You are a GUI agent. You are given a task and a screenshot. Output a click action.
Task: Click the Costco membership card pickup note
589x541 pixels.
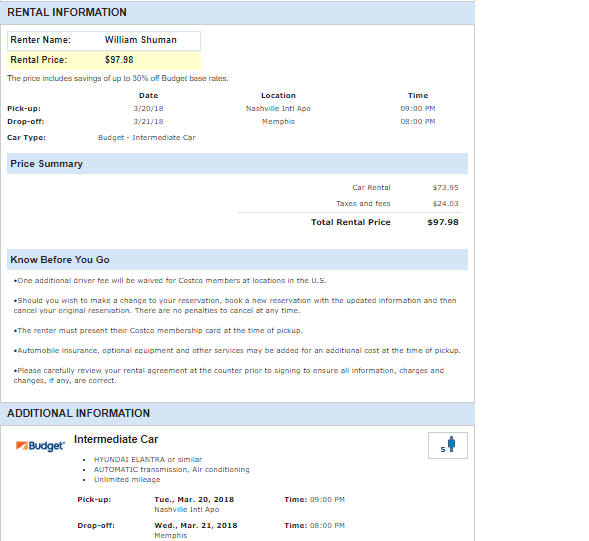click(x=158, y=331)
